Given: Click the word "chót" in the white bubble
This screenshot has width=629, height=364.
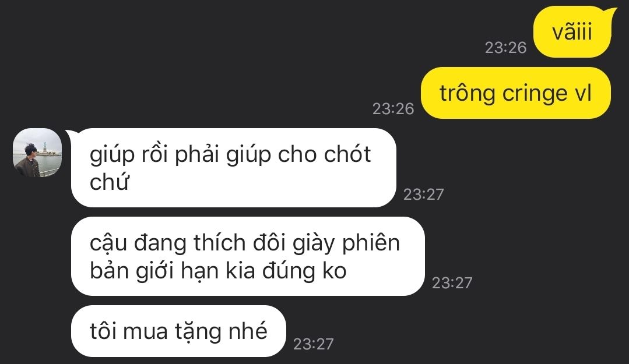Looking at the screenshot, I should click(347, 154).
